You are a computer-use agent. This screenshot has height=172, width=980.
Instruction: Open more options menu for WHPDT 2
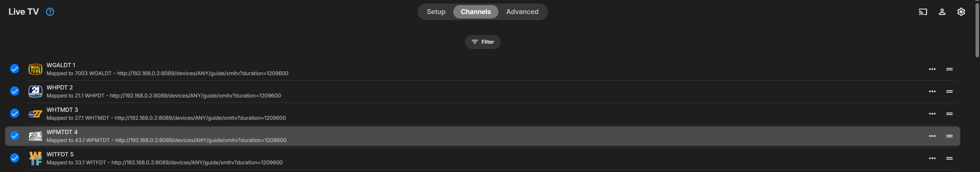coord(932,91)
